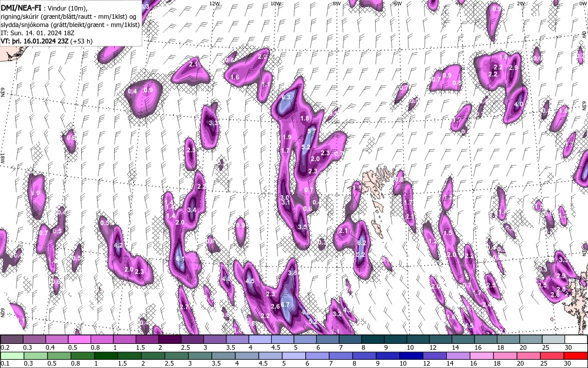Click the 0.1 label under the green legend
The image size is (588, 368).
coord(5,363)
